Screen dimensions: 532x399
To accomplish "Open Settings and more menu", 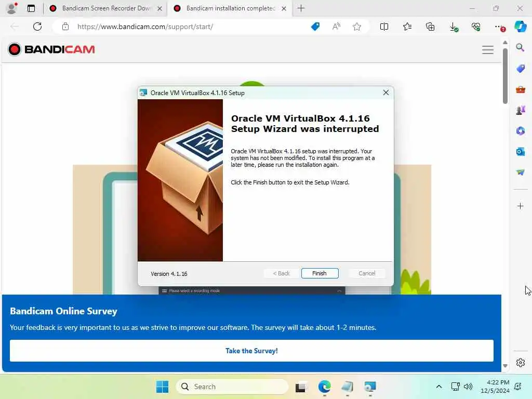I will click(x=499, y=27).
